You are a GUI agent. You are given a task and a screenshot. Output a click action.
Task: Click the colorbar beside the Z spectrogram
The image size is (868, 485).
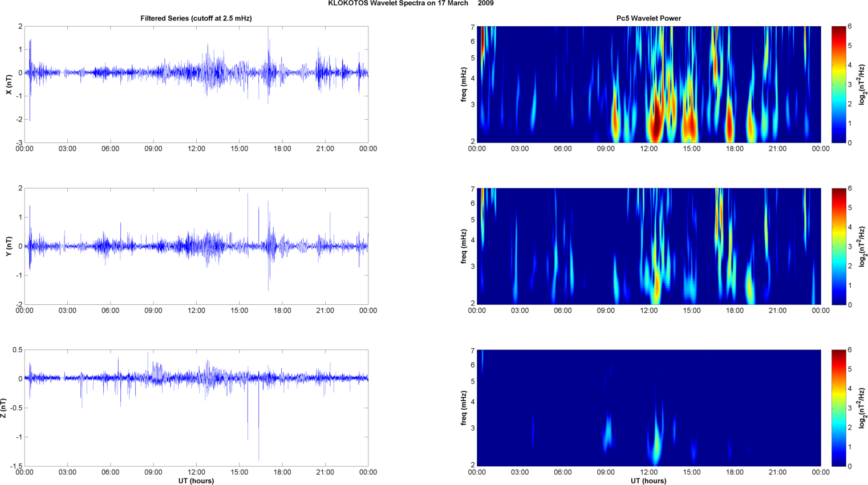838,408
